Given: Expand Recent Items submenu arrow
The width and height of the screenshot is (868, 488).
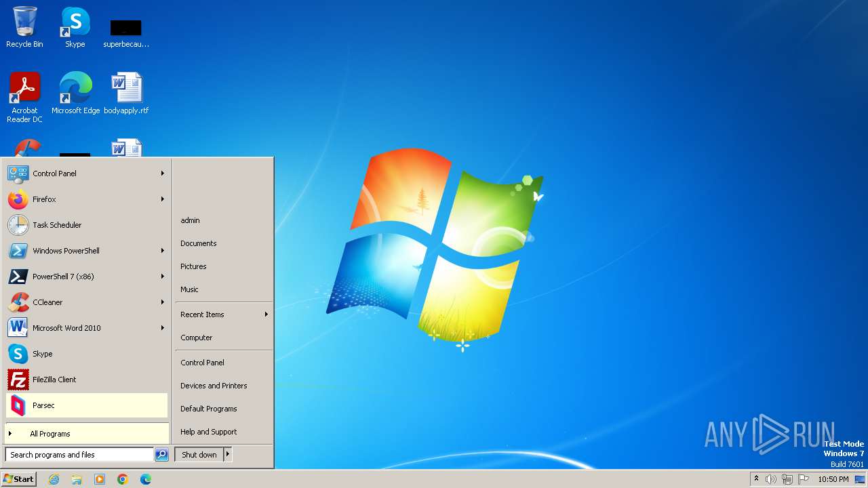Looking at the screenshot, I should coord(267,314).
